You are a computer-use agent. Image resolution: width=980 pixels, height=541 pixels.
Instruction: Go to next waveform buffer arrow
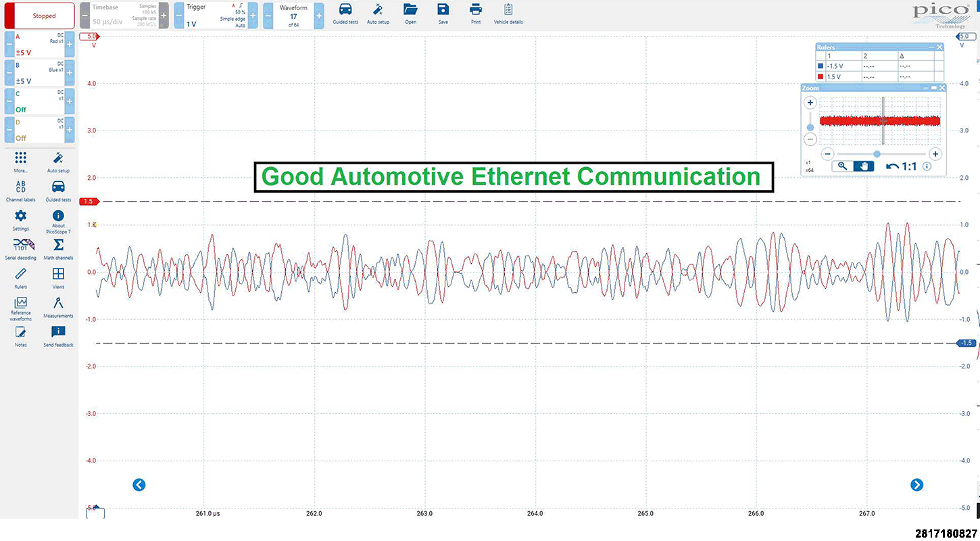point(916,485)
